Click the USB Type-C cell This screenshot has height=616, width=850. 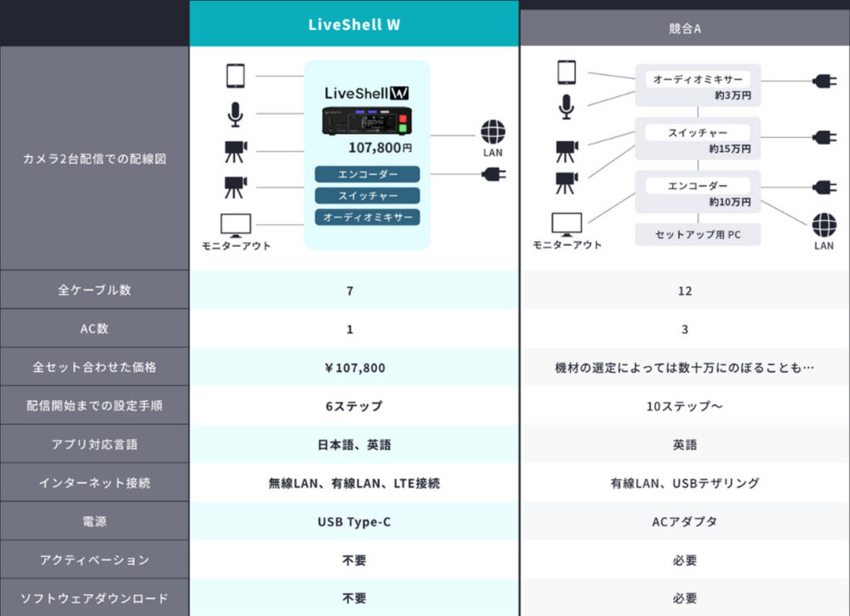[x=354, y=521]
